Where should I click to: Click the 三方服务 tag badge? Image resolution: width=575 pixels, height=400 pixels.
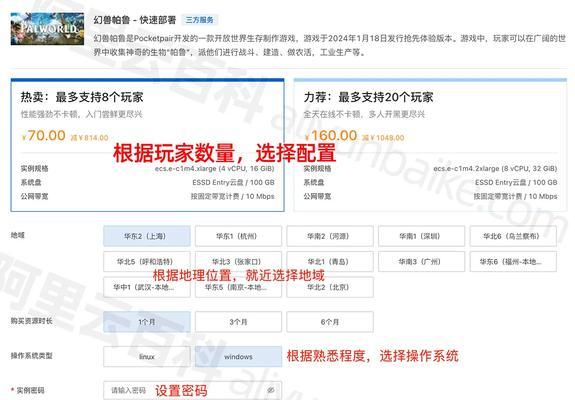[199, 20]
